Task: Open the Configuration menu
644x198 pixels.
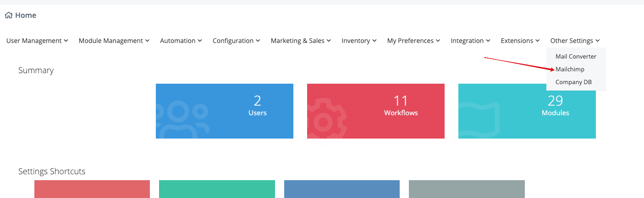Action: tap(237, 41)
